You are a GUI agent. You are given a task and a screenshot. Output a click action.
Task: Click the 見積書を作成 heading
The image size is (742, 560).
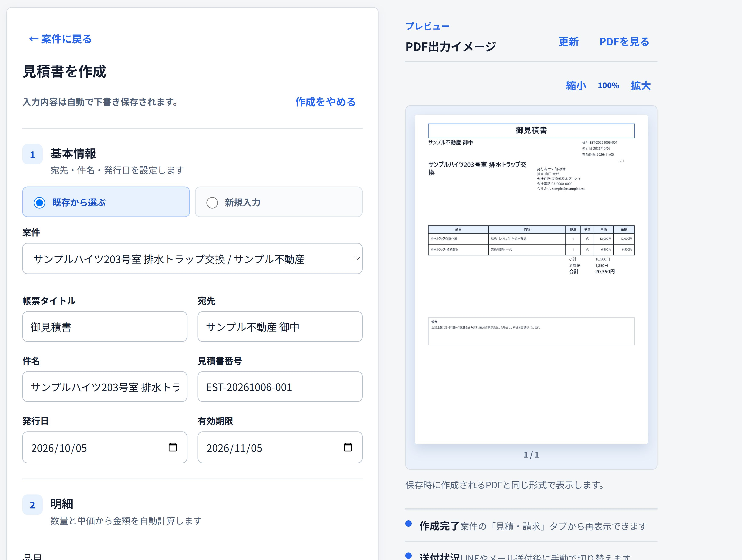pos(64,71)
